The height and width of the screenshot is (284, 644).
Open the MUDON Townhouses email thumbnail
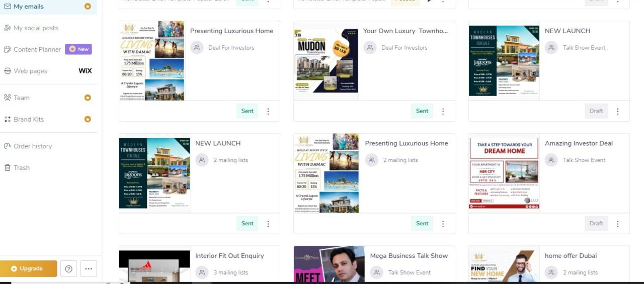[326, 61]
